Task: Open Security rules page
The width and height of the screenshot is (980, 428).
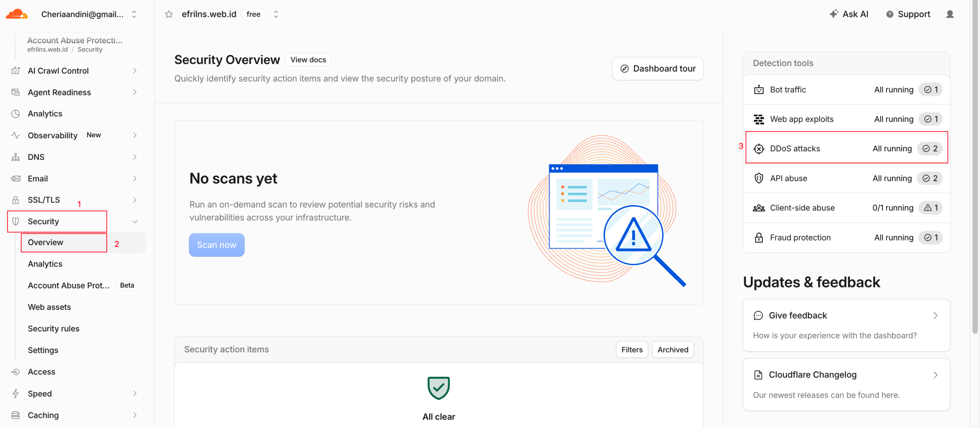Action: click(54, 329)
